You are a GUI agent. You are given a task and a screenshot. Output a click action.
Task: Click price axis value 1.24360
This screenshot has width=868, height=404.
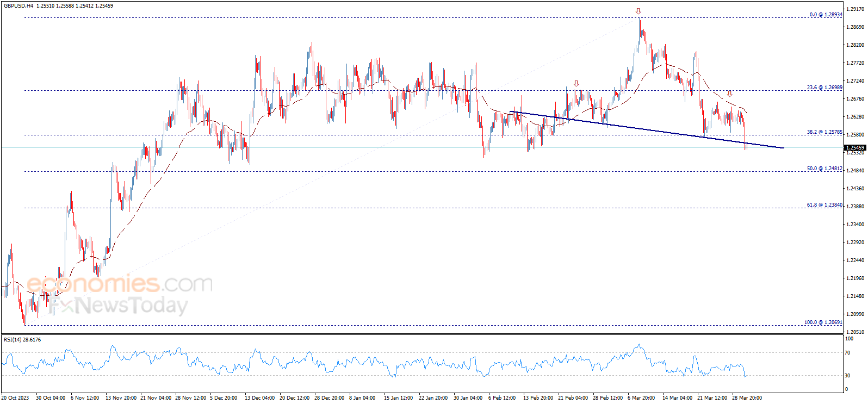pos(856,189)
